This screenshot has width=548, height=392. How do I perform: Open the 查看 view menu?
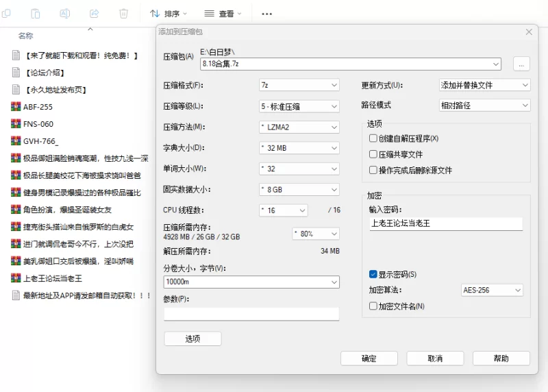point(223,14)
